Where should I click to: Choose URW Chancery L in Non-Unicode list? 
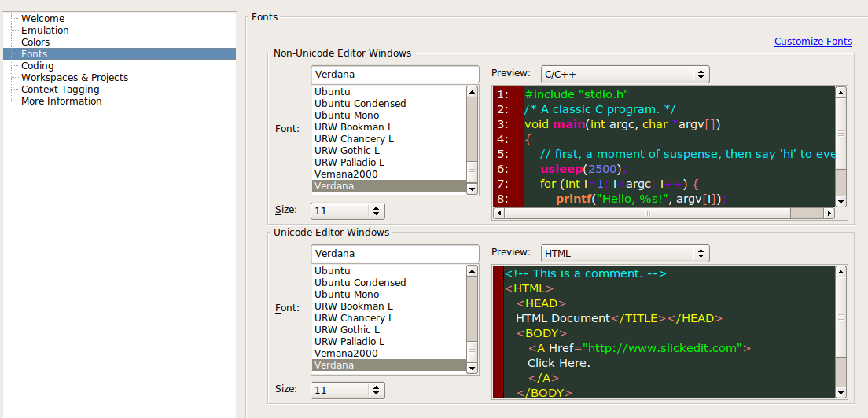click(389, 139)
